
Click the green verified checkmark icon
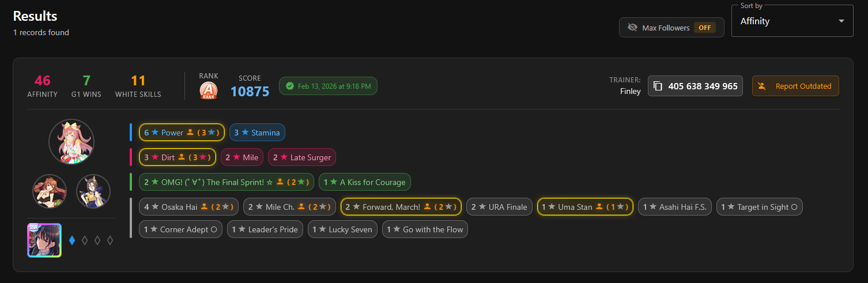click(x=290, y=86)
